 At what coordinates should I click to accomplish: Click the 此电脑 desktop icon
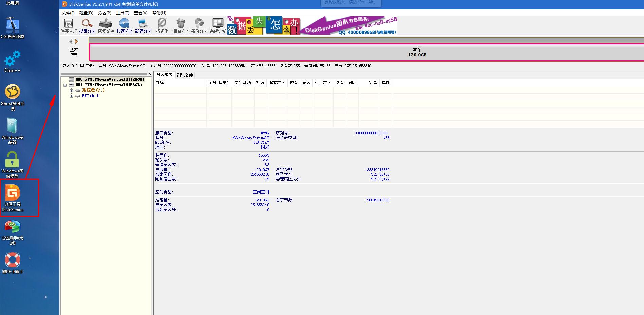(13, 3)
